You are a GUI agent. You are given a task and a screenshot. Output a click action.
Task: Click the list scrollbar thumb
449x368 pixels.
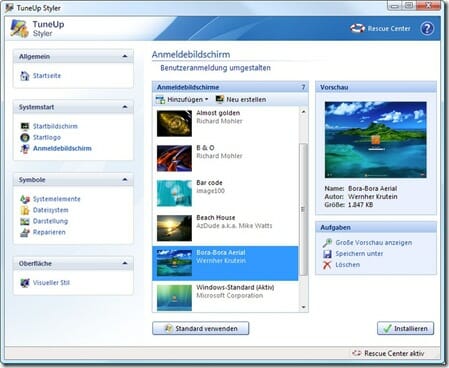click(303, 209)
